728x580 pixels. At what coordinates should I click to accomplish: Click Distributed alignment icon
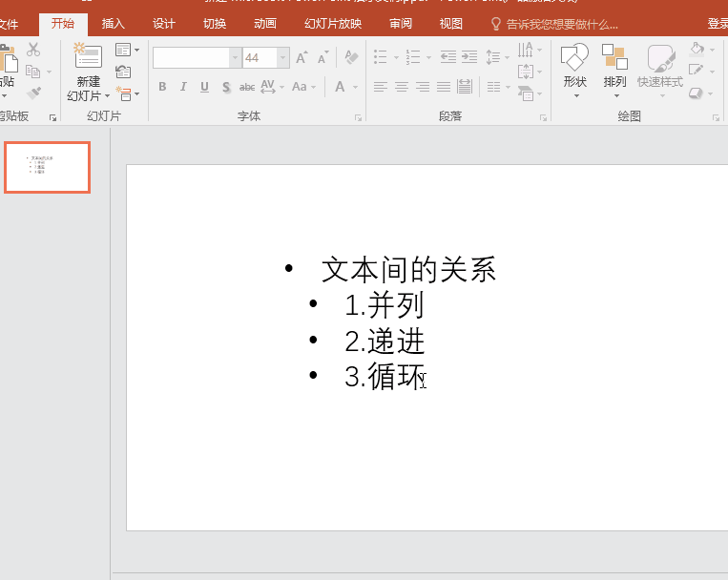465,87
